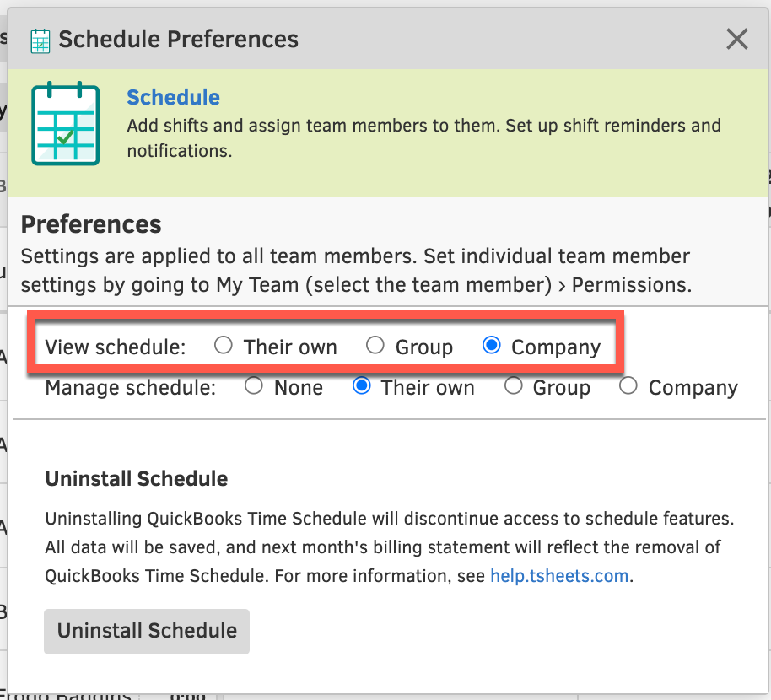Screen dimensions: 771x700
Task: Set Manage schedule to Company
Action: click(x=628, y=386)
